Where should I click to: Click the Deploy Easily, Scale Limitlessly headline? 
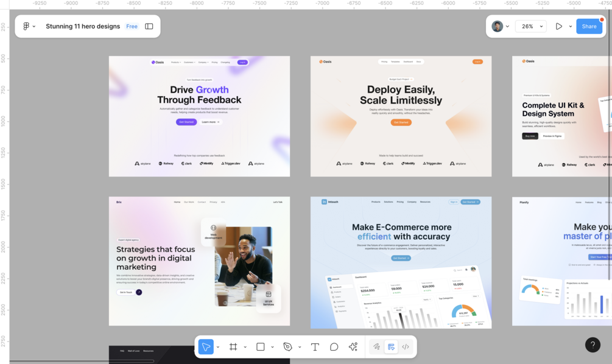401,95
